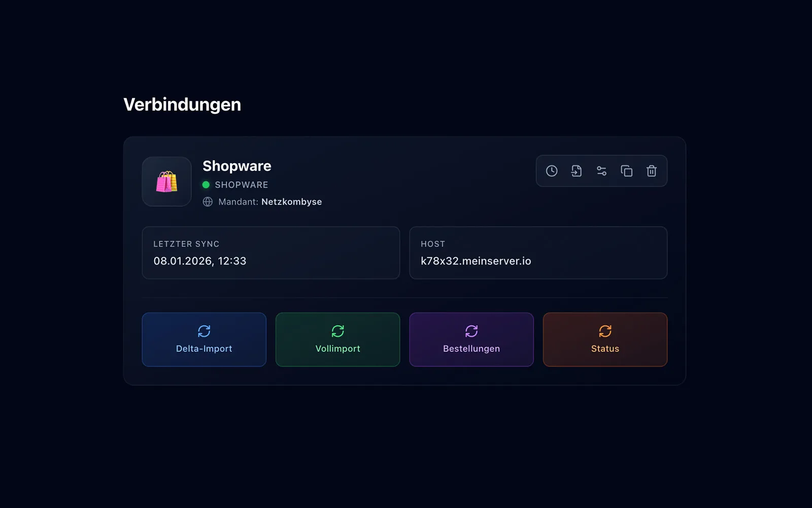Duplicate the Shopware connection

tap(626, 171)
